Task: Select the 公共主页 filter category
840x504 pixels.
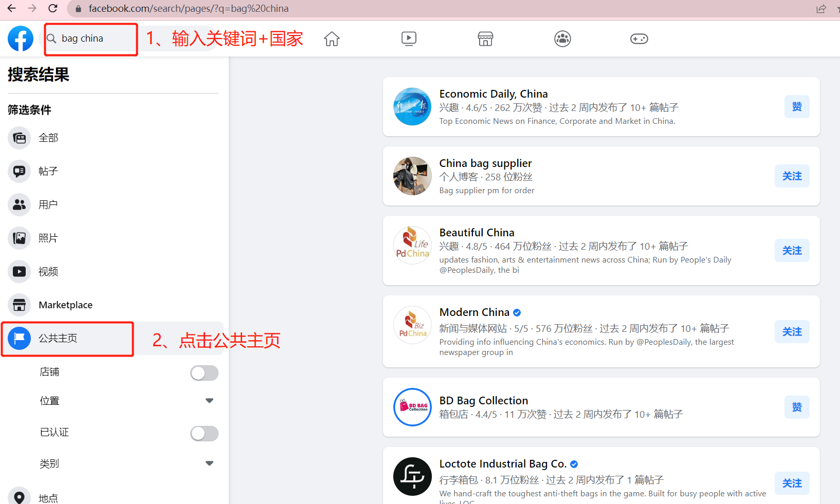Action: (x=56, y=338)
